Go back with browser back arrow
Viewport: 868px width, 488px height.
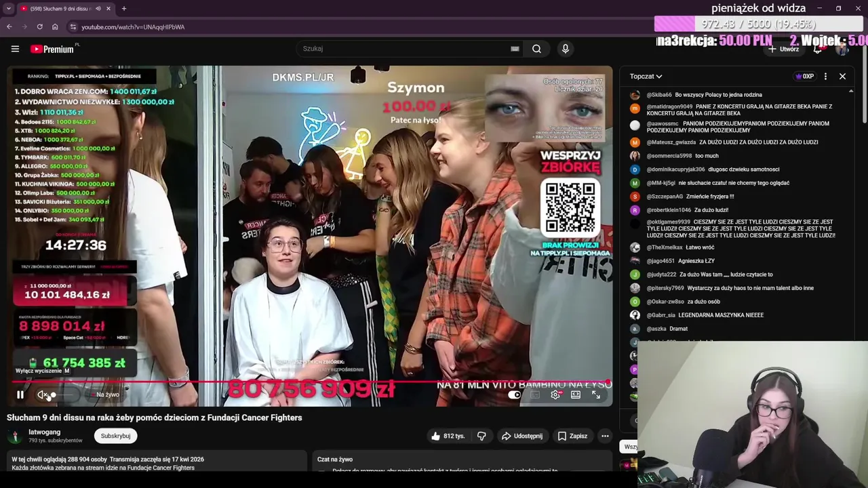click(9, 26)
